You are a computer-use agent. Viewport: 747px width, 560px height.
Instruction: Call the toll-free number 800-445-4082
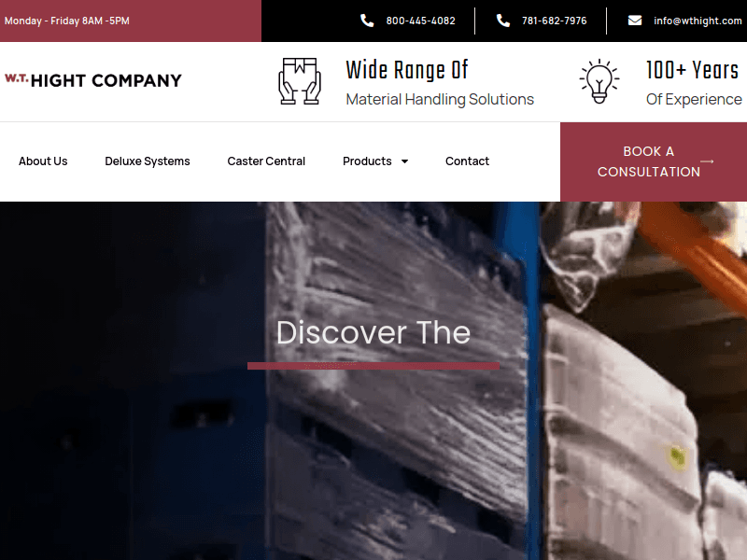coord(421,21)
